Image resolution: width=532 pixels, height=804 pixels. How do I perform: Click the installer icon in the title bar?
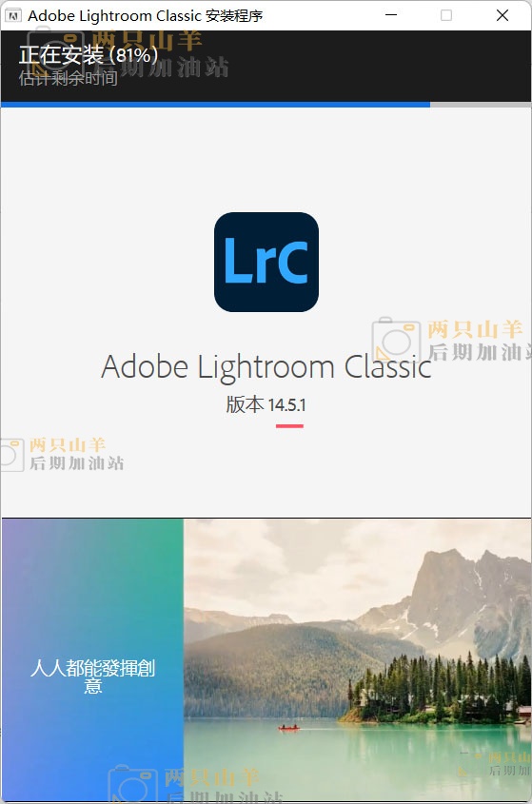(13, 15)
